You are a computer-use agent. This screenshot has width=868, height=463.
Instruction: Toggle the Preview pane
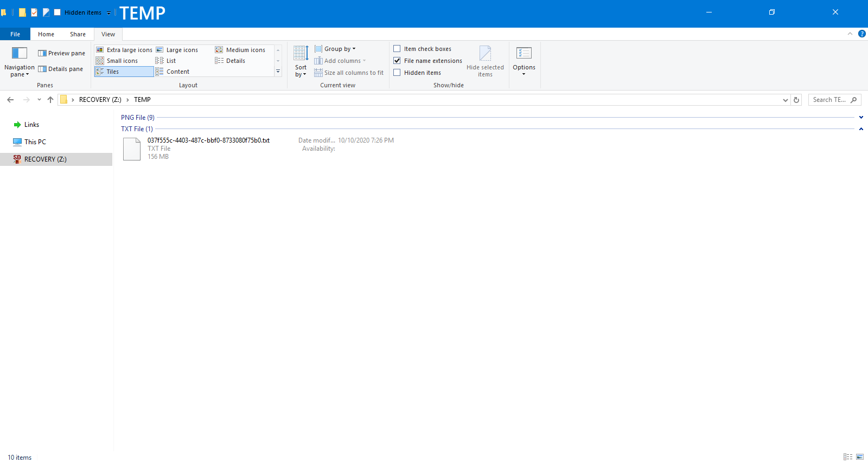click(x=61, y=53)
